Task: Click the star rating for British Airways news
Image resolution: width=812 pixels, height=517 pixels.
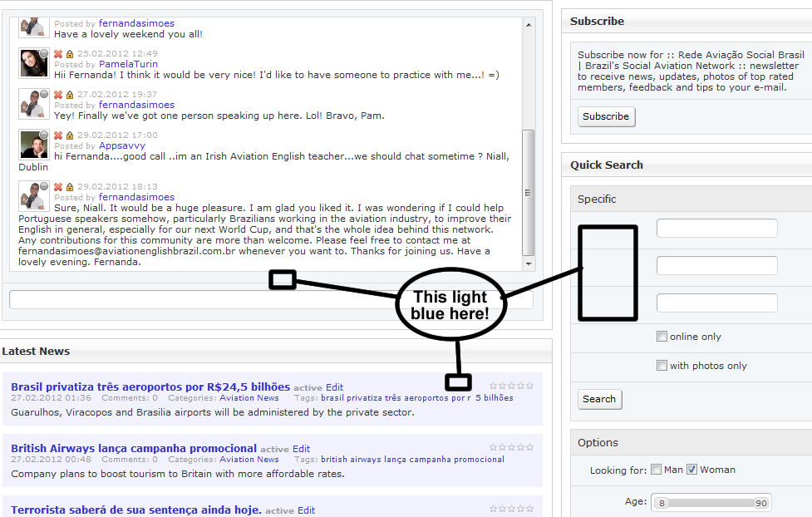Action: pos(510,447)
